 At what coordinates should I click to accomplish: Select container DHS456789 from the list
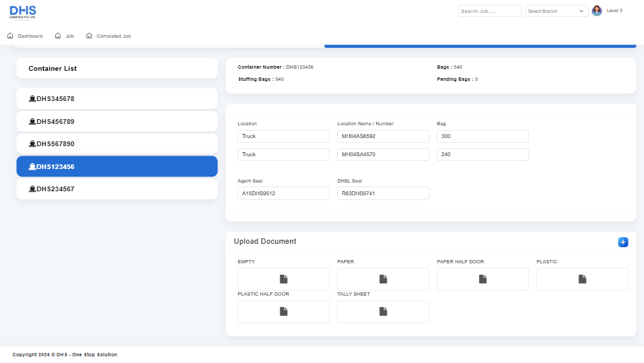click(116, 122)
